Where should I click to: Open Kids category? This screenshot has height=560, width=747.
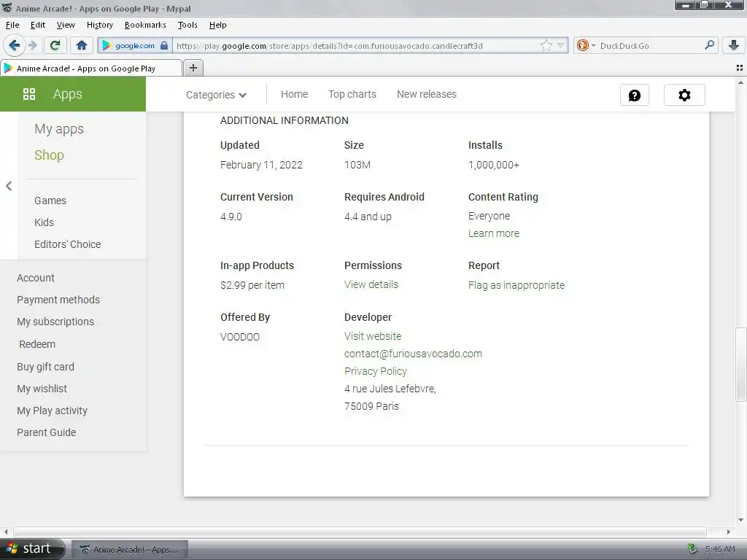click(x=44, y=222)
